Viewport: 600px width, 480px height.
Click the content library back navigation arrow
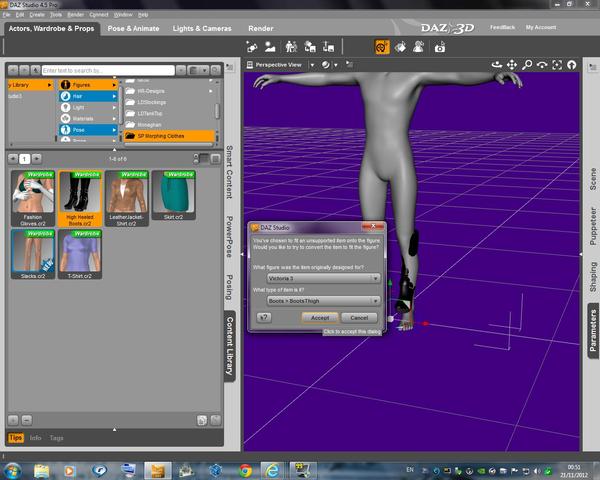tap(13, 70)
